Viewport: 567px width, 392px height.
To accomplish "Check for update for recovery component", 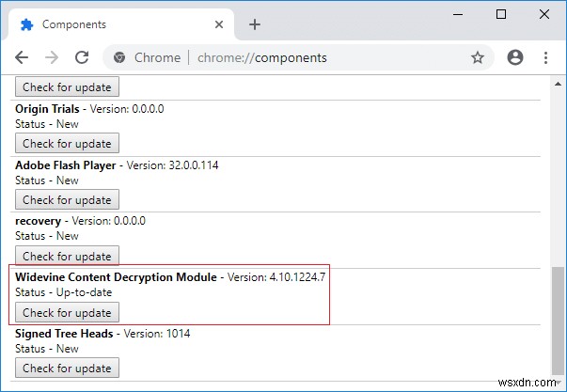I will pos(67,256).
